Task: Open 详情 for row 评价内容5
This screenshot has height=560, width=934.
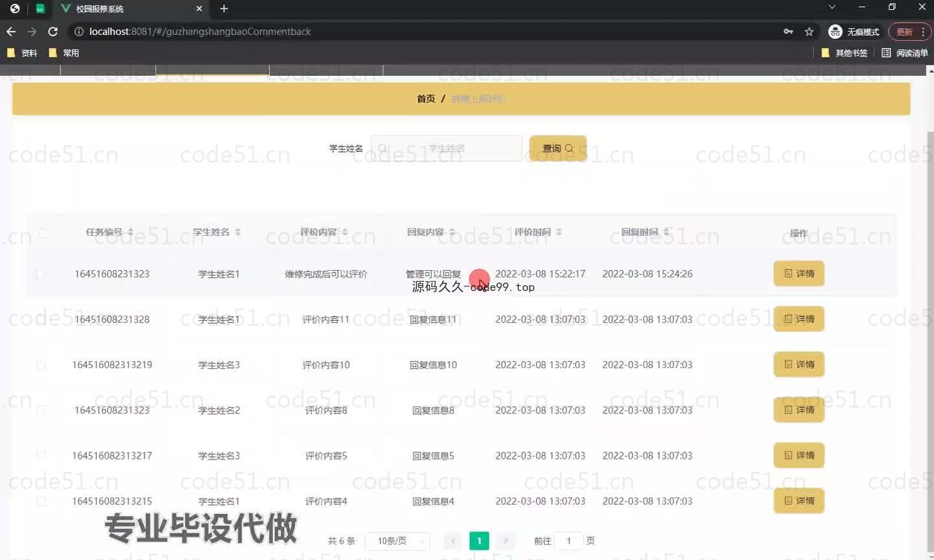Action: pos(799,455)
